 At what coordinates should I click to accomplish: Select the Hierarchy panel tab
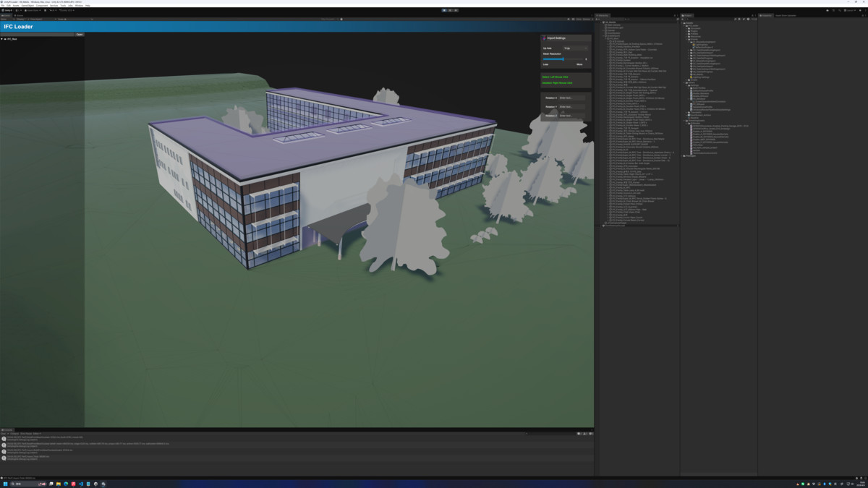(x=602, y=15)
